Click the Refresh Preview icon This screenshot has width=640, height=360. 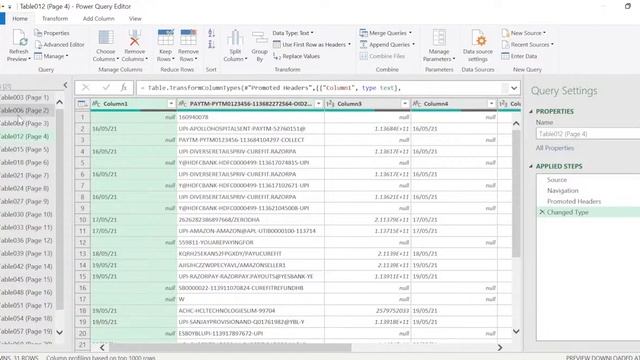19,38
